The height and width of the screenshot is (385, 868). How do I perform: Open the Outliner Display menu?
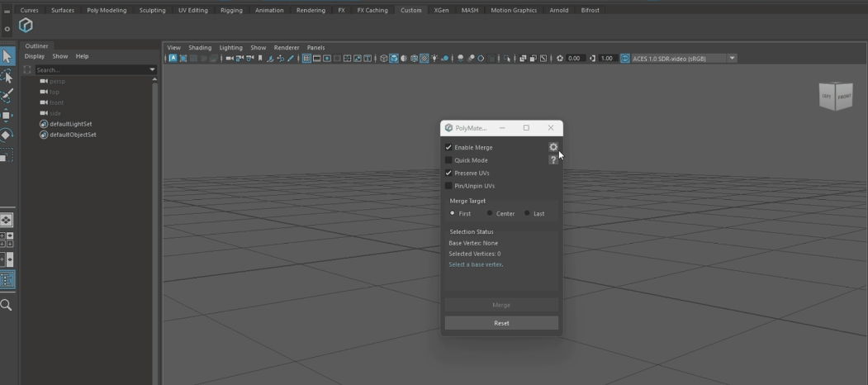click(x=34, y=56)
